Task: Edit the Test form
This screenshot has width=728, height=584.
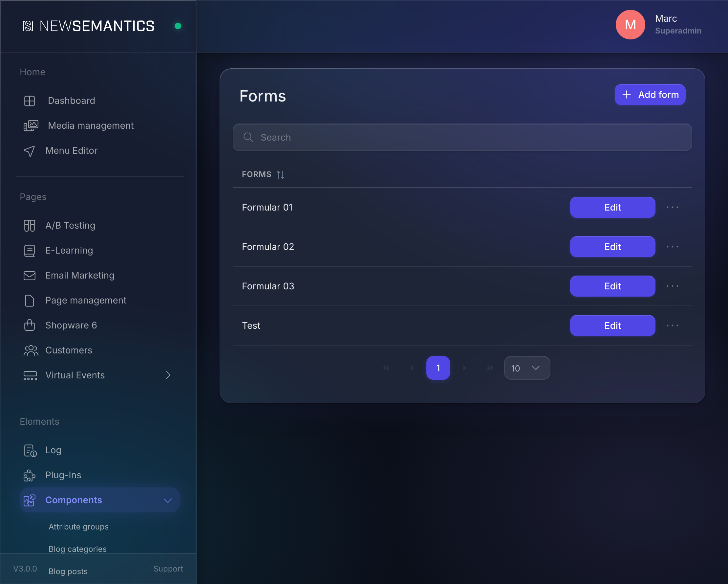Action: click(612, 326)
